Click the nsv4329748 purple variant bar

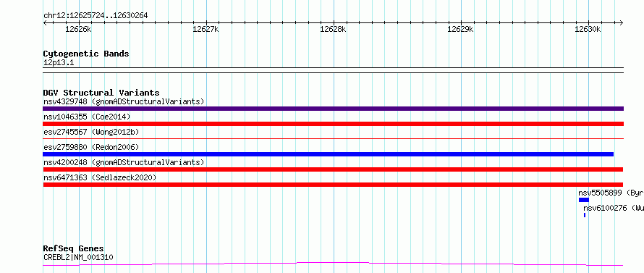[333, 109]
